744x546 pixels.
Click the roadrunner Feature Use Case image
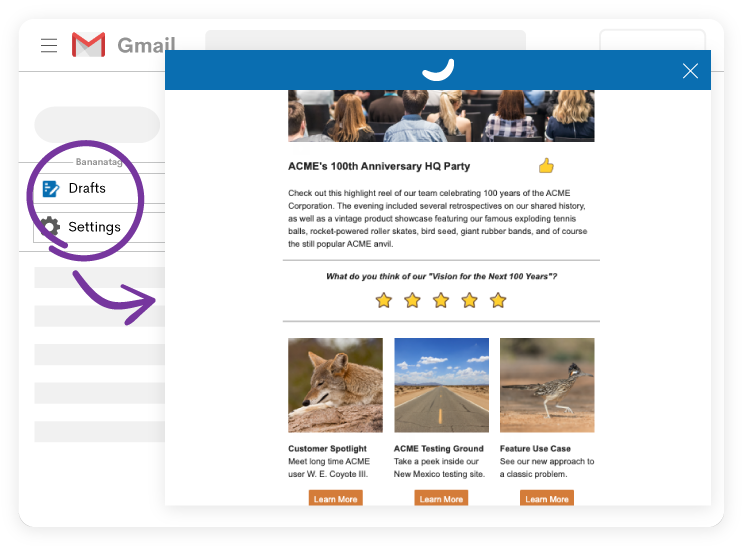point(547,385)
